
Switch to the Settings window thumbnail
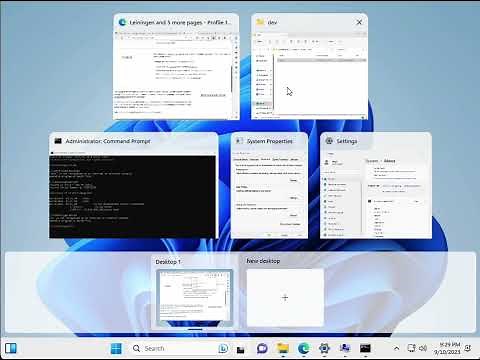(376, 186)
